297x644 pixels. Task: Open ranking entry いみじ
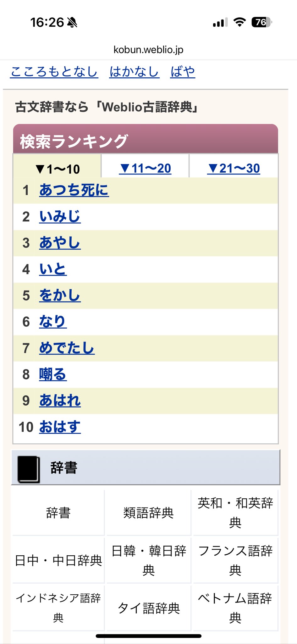(x=60, y=217)
